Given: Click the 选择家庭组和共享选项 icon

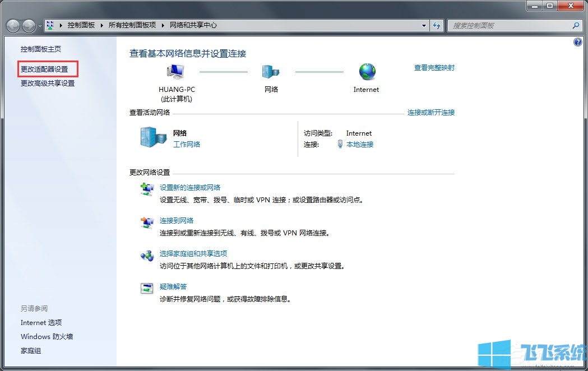Looking at the screenshot, I should coord(147,256).
